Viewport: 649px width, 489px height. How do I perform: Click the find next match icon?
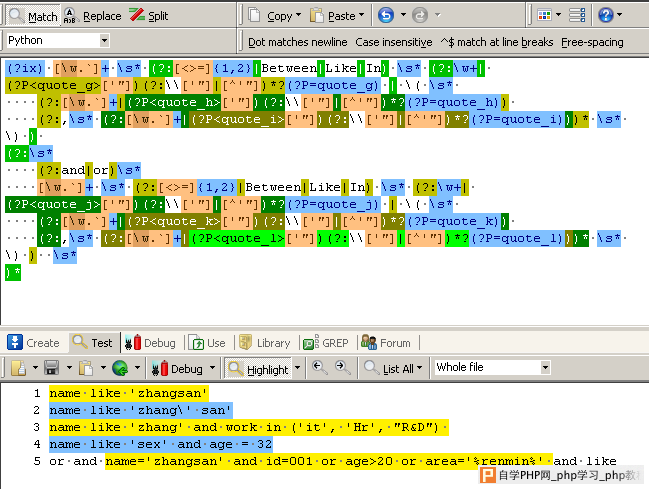pyautogui.click(x=343, y=367)
